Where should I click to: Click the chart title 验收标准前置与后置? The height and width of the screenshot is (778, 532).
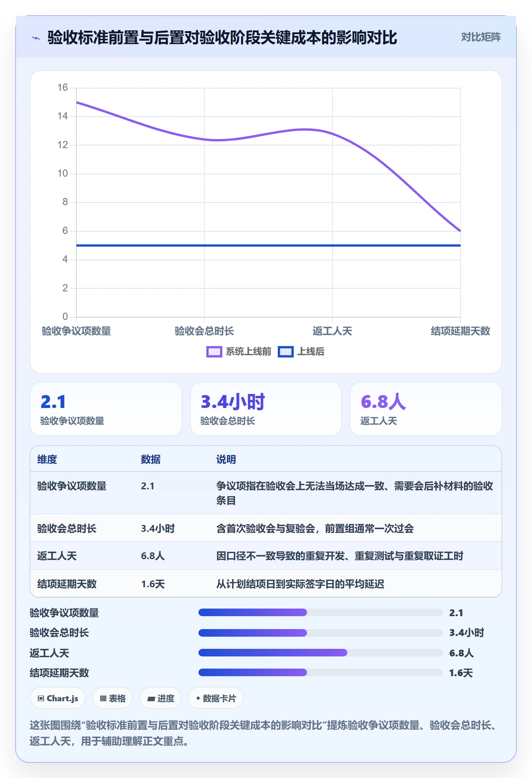pyautogui.click(x=222, y=38)
